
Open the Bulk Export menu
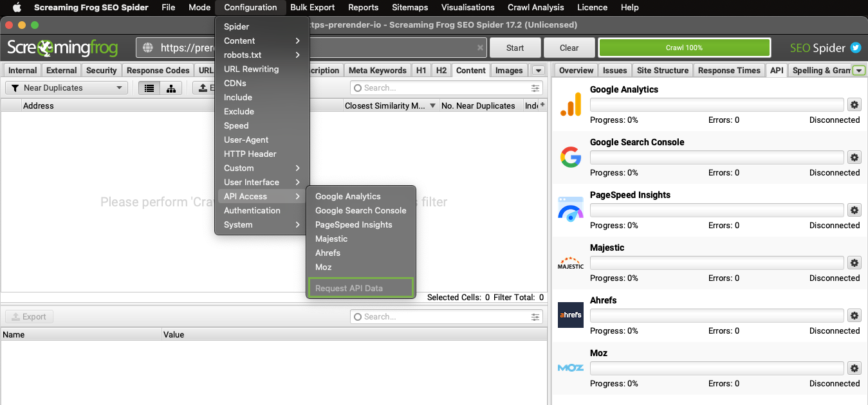pos(312,8)
